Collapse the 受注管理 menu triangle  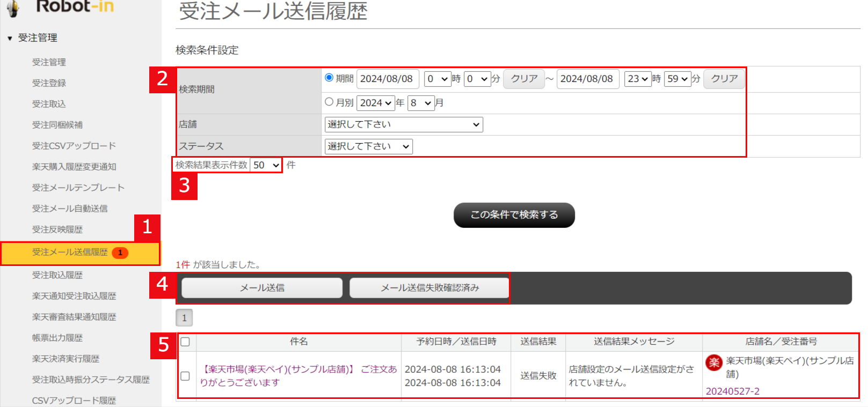(10, 38)
